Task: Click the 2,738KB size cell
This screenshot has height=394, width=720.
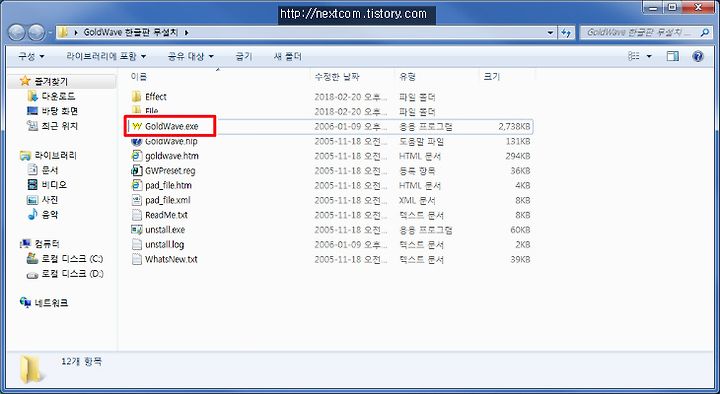Action: point(514,126)
